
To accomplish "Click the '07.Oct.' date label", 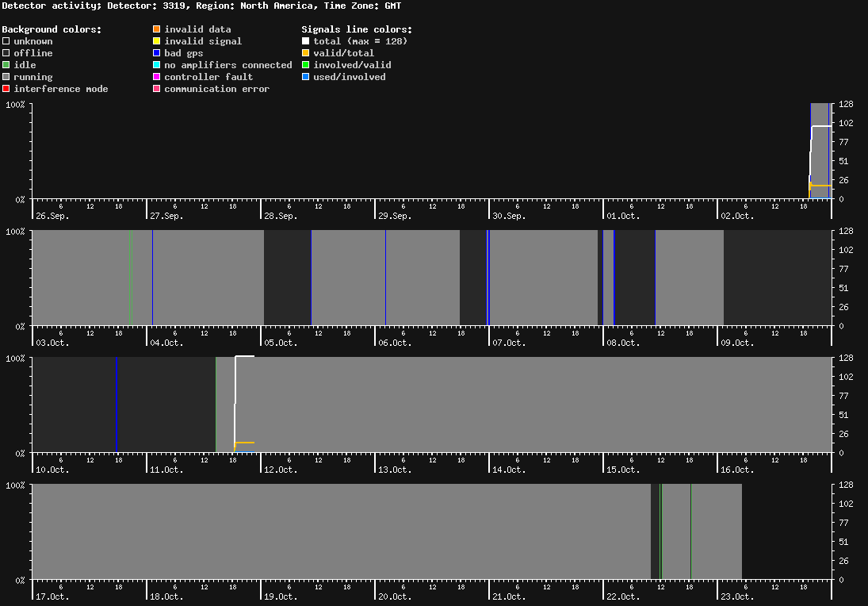I will click(509, 343).
